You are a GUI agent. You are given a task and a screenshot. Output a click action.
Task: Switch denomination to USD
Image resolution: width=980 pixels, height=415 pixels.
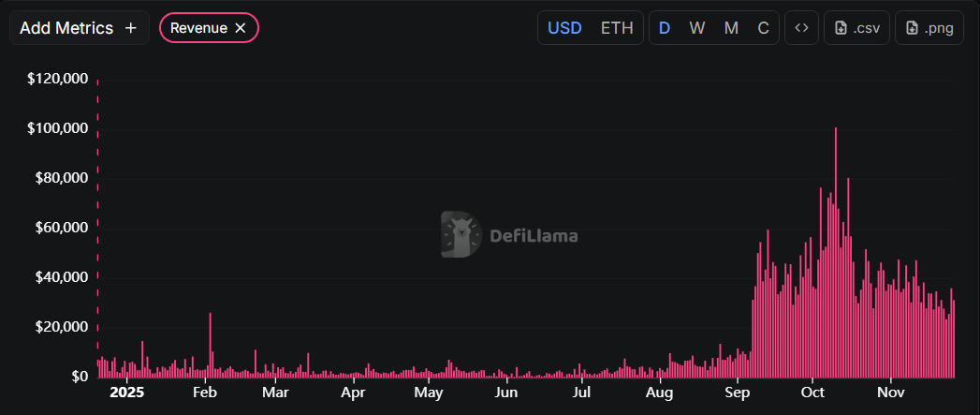click(x=564, y=28)
